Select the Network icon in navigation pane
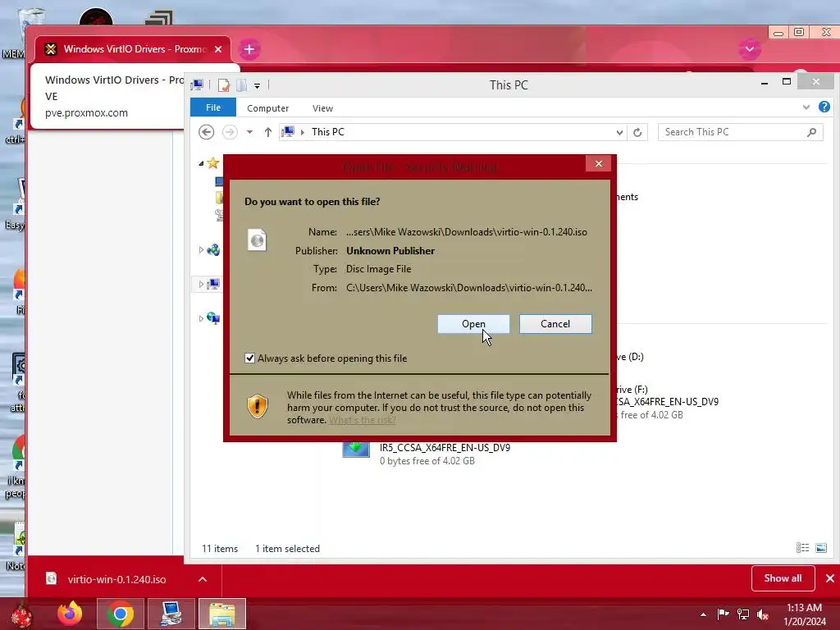Image resolution: width=840 pixels, height=630 pixels. coord(213,318)
